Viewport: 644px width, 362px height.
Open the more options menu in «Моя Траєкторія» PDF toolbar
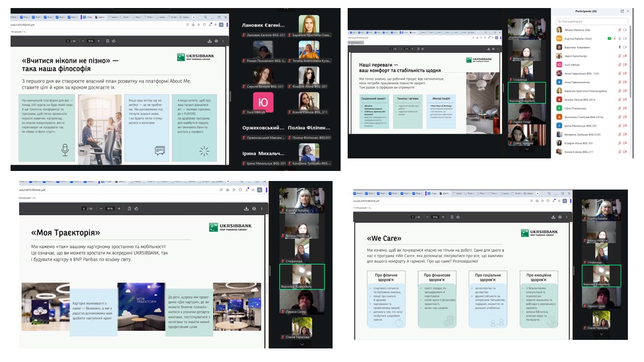click(262, 208)
